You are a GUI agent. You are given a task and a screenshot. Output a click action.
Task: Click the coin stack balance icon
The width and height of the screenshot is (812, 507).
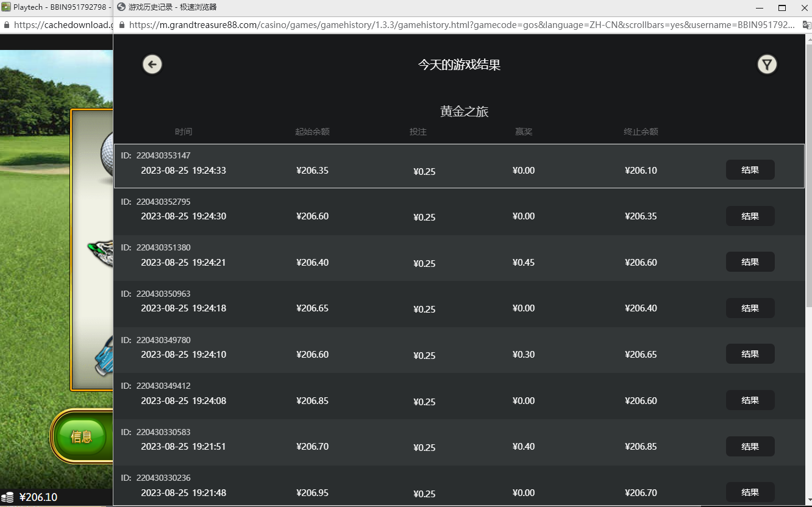click(x=7, y=497)
